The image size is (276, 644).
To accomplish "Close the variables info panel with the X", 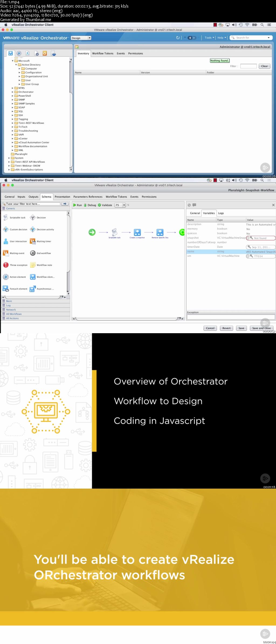I will point(273,205).
